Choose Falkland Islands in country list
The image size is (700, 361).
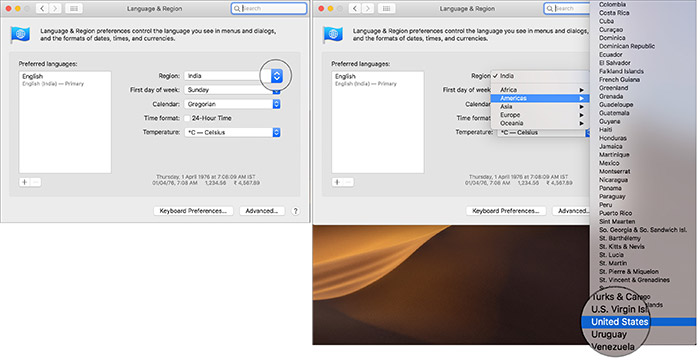tap(621, 71)
